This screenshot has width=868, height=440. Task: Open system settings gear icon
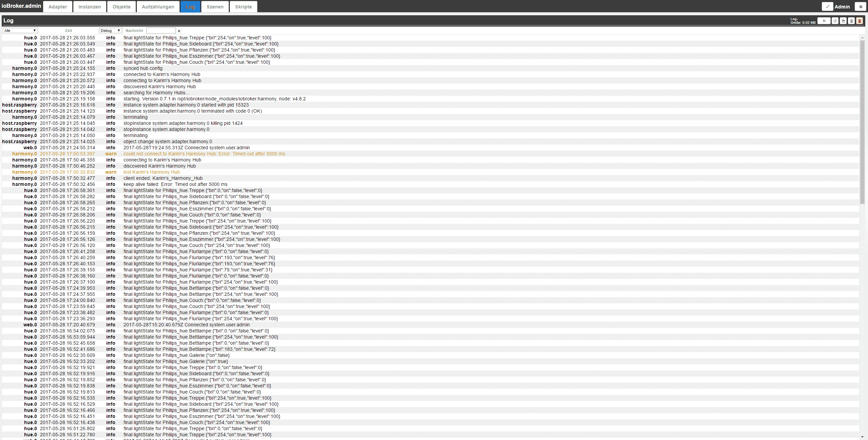[861, 6]
